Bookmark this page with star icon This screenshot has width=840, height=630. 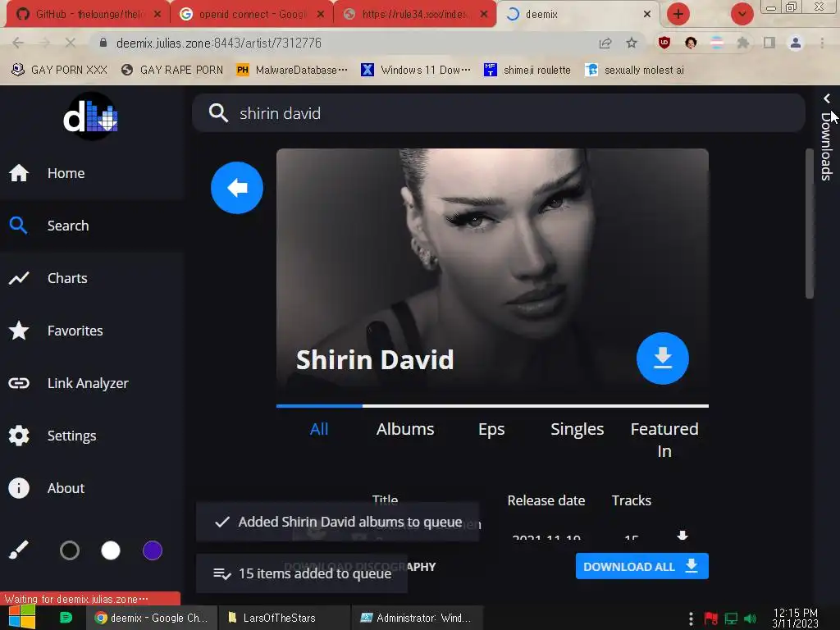pos(632,43)
